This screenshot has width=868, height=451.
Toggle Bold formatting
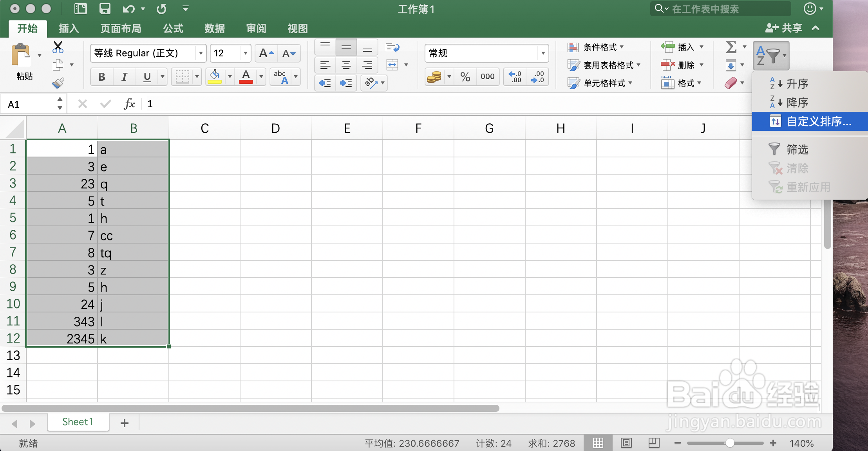pos(102,77)
